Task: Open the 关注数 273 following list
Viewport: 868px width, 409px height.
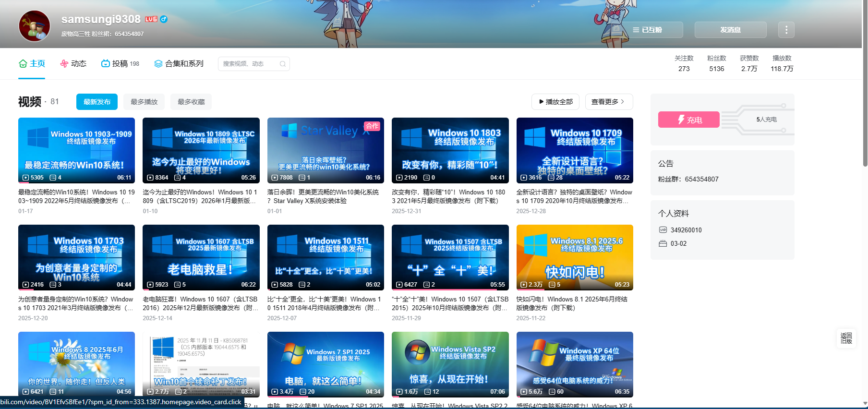Action: coord(684,63)
